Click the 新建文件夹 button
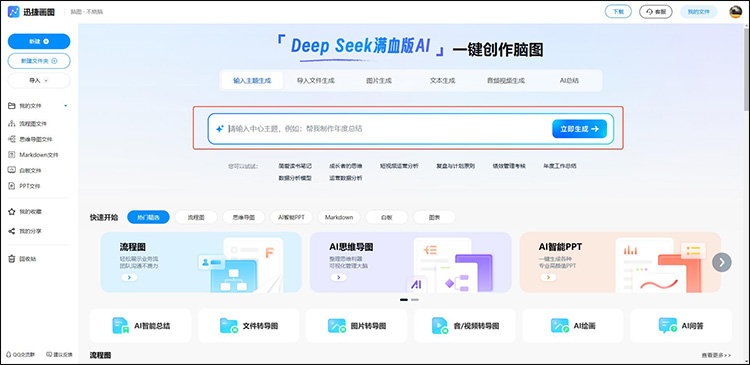Viewport: 750px width, 365px height. coord(39,61)
